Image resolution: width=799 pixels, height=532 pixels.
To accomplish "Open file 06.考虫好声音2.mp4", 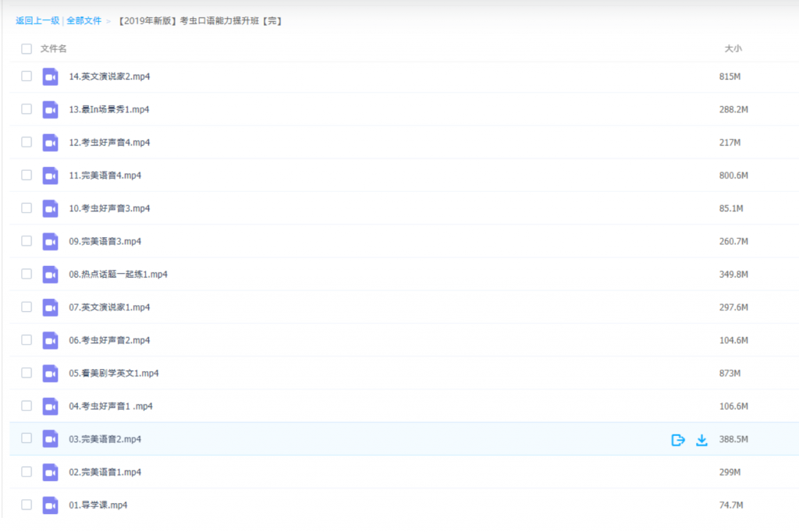I will pos(109,341).
